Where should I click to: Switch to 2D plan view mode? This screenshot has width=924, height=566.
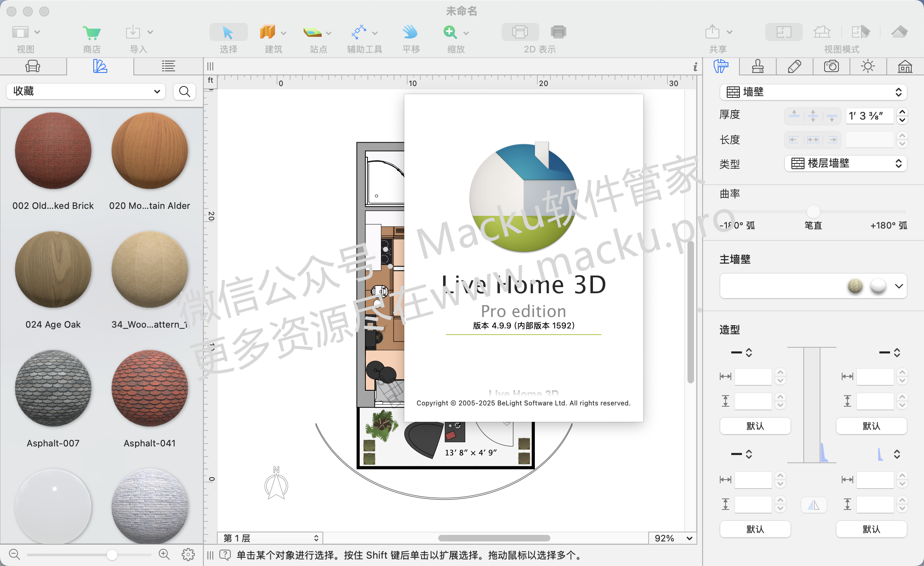coord(784,32)
